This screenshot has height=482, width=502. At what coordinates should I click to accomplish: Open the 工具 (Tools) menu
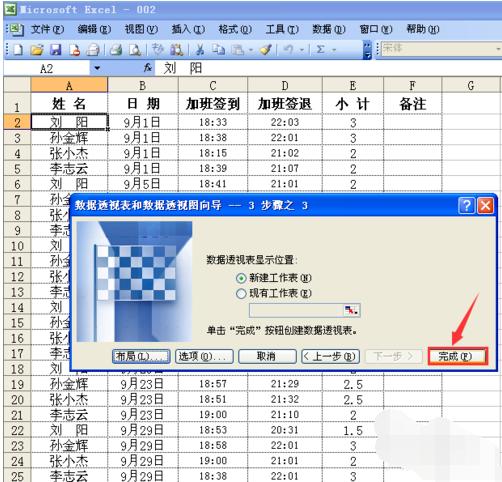(282, 30)
